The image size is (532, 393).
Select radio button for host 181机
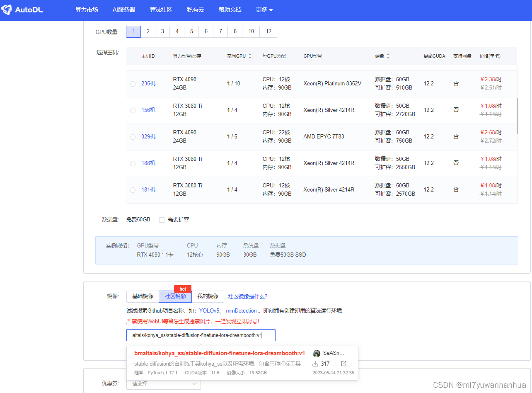[133, 190]
